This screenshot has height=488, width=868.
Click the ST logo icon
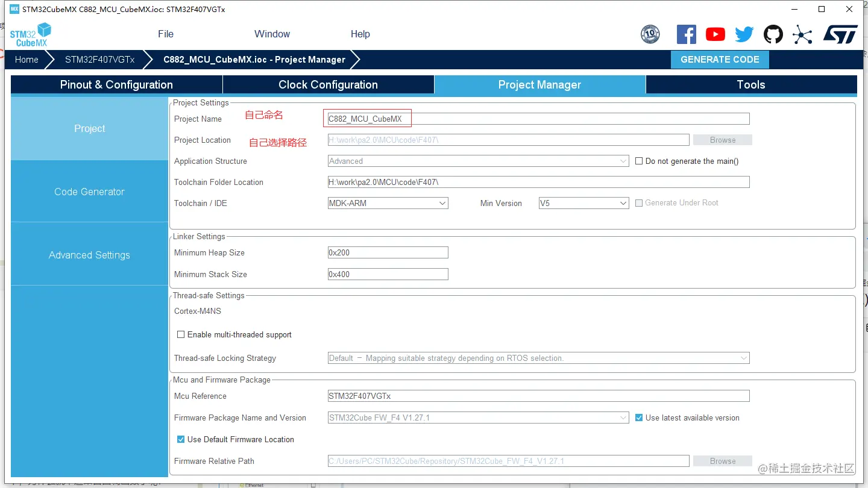840,34
